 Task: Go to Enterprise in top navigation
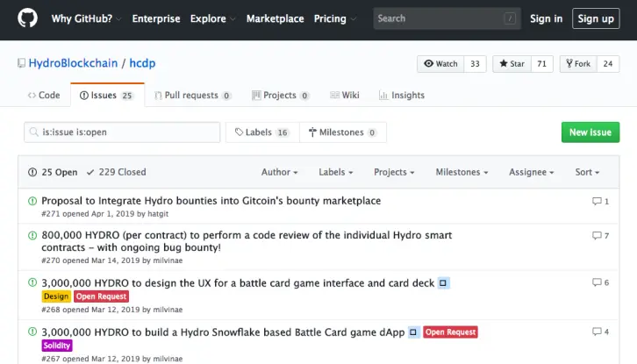coord(156,18)
